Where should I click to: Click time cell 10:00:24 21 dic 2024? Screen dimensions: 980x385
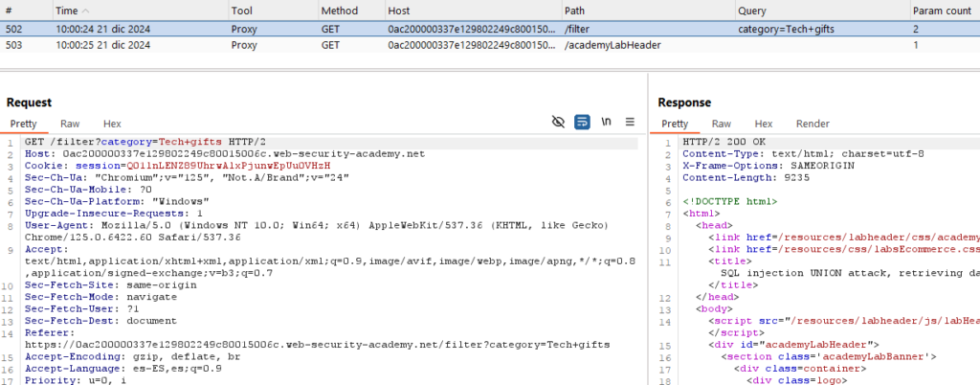pyautogui.click(x=102, y=30)
